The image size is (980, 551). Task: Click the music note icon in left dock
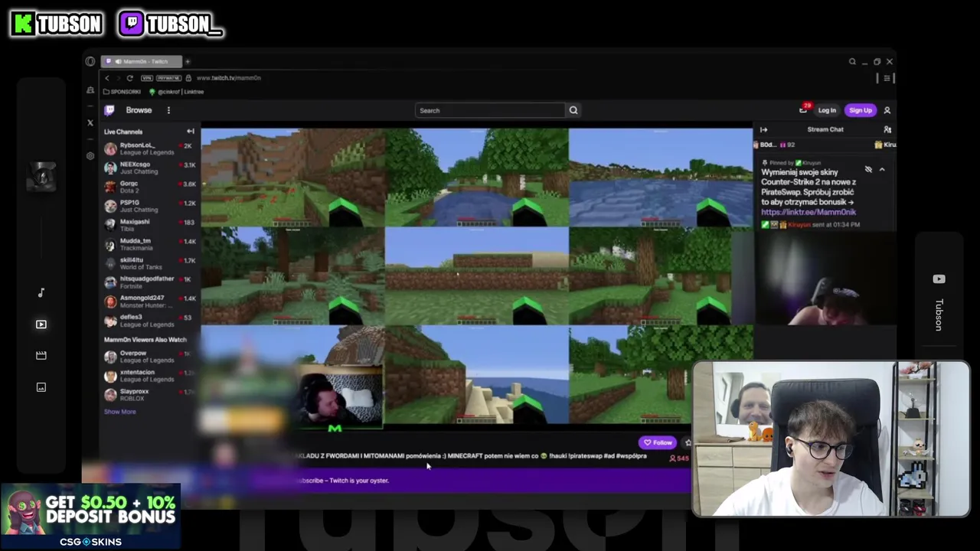(41, 292)
